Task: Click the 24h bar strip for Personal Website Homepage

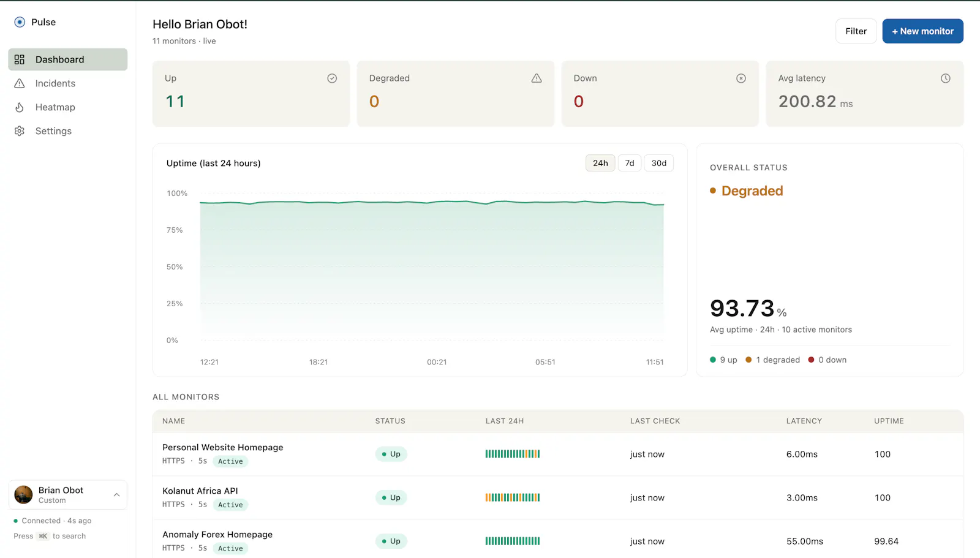Action: pos(513,454)
